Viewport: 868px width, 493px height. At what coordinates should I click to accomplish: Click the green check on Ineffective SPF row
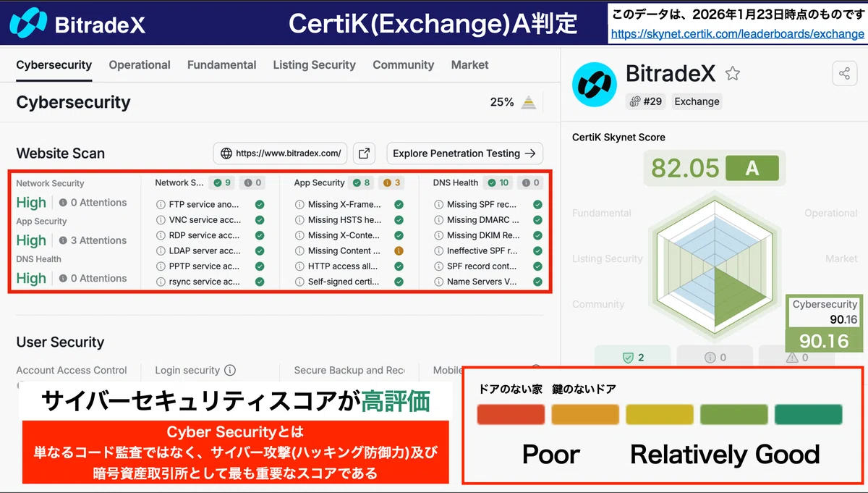pos(537,250)
